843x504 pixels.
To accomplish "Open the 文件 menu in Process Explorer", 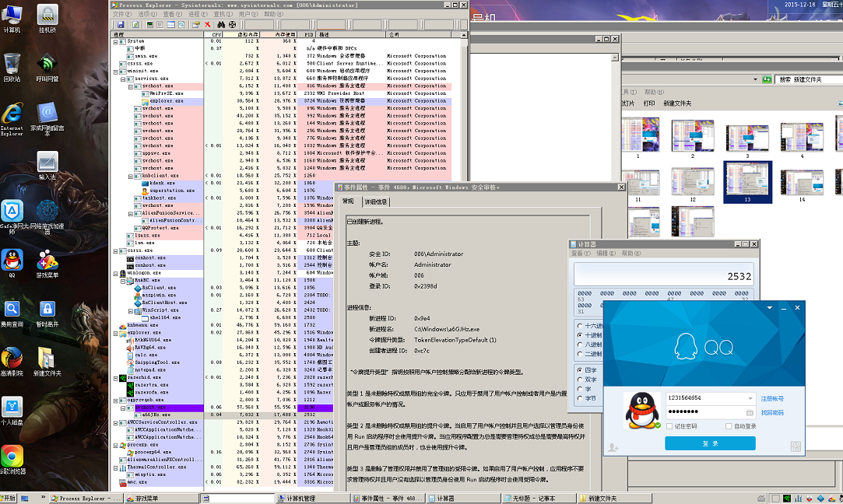I will click(121, 14).
